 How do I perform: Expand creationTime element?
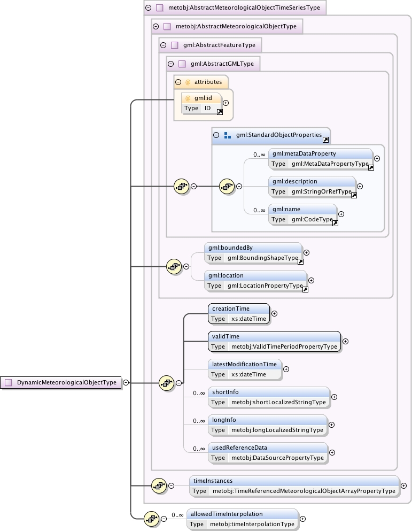[x=274, y=313]
